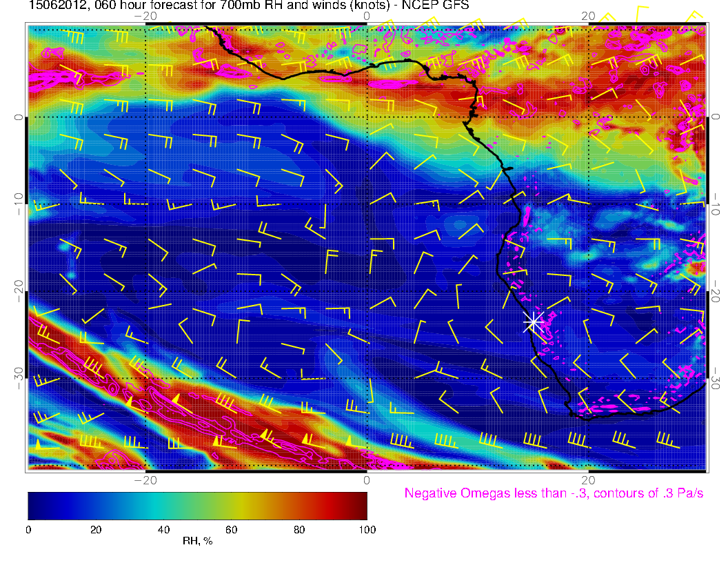Click the -20 label on left latitude axis
Viewport: 728px width, 563px height.
coord(17,291)
